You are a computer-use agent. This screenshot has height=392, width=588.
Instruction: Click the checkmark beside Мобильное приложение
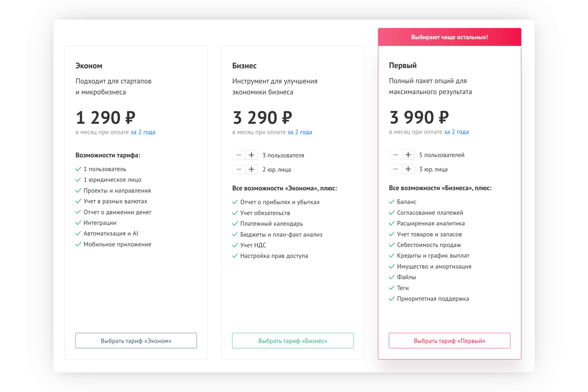click(78, 244)
